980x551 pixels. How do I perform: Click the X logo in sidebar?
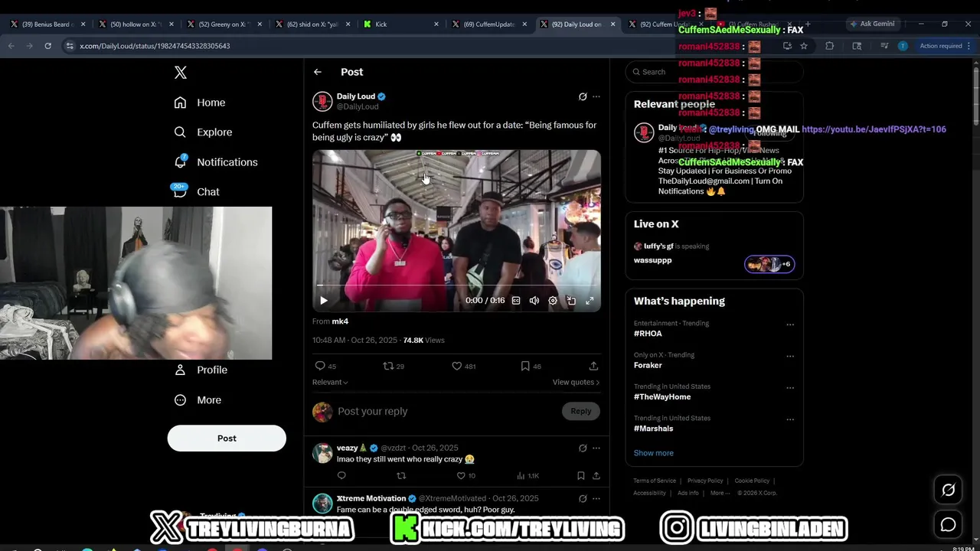(x=181, y=73)
